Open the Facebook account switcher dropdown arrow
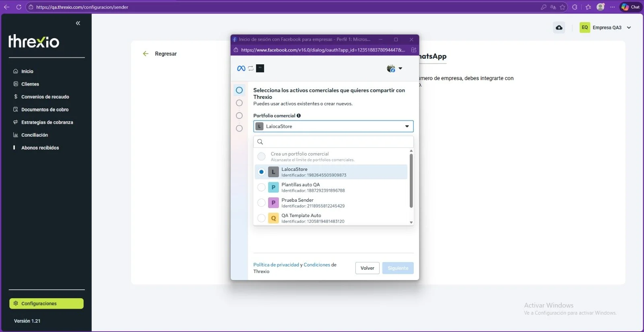 (x=400, y=68)
